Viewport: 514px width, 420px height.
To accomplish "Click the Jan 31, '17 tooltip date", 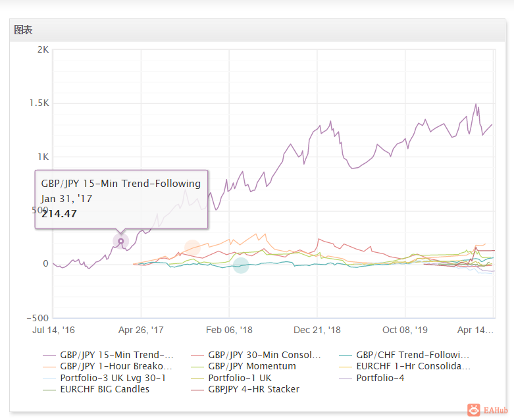I will (66, 199).
